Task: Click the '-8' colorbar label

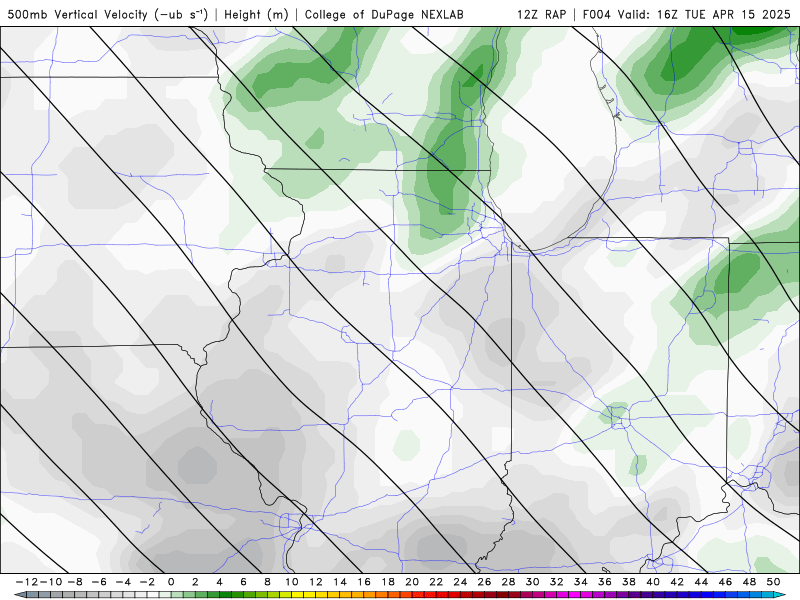Action: pyautogui.click(x=75, y=582)
